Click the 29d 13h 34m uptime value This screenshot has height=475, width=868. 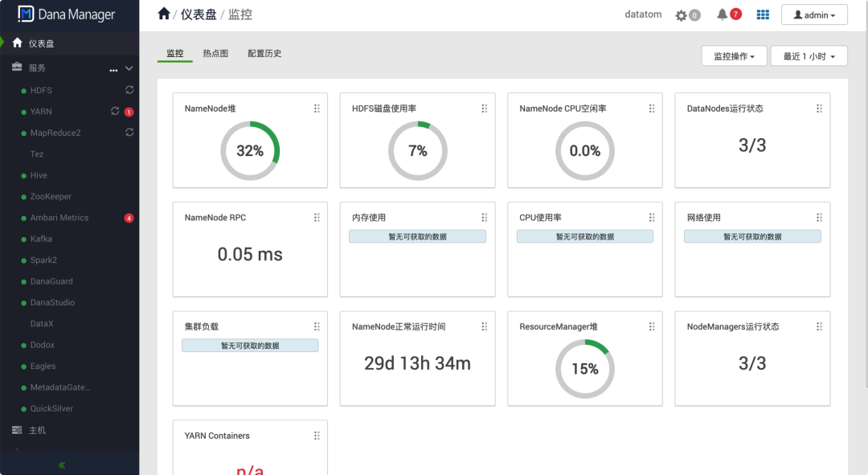point(417,363)
